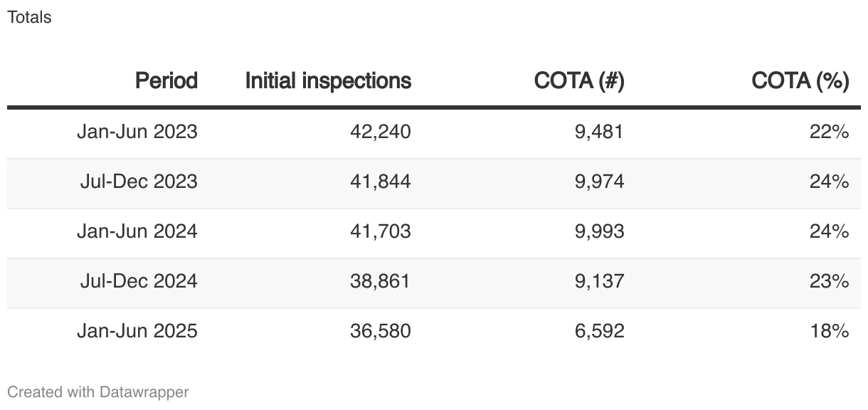This screenshot has width=868, height=410.
Task: Click the 22% COTA percentage cell
Action: 830,132
